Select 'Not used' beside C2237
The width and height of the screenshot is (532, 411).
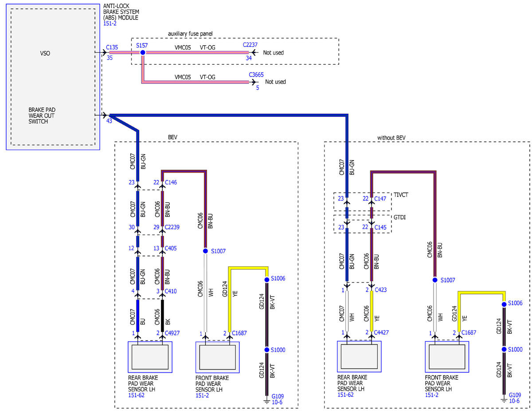click(273, 53)
